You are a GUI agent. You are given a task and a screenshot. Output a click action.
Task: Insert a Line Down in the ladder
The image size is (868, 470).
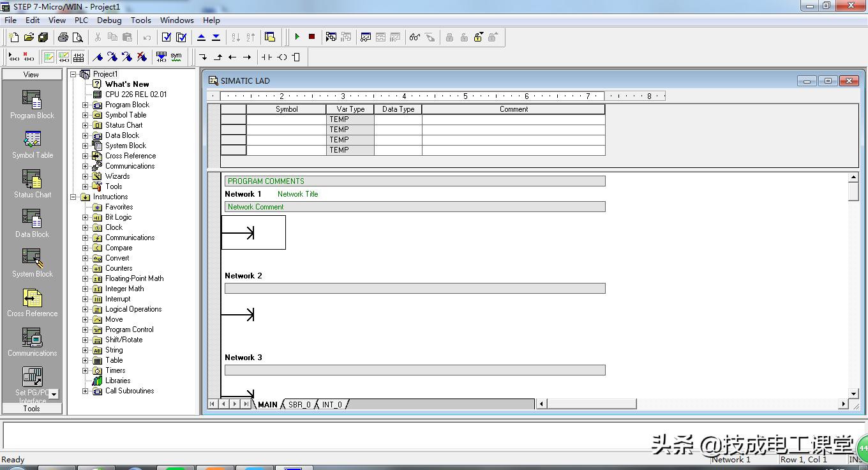[x=203, y=57]
